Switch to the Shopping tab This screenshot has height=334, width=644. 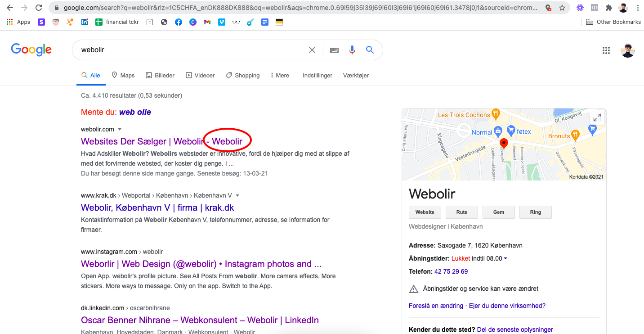243,75
